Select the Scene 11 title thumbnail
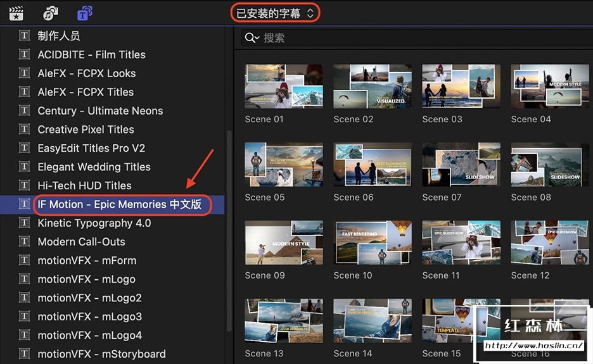This screenshot has height=364, width=593. pos(461,242)
